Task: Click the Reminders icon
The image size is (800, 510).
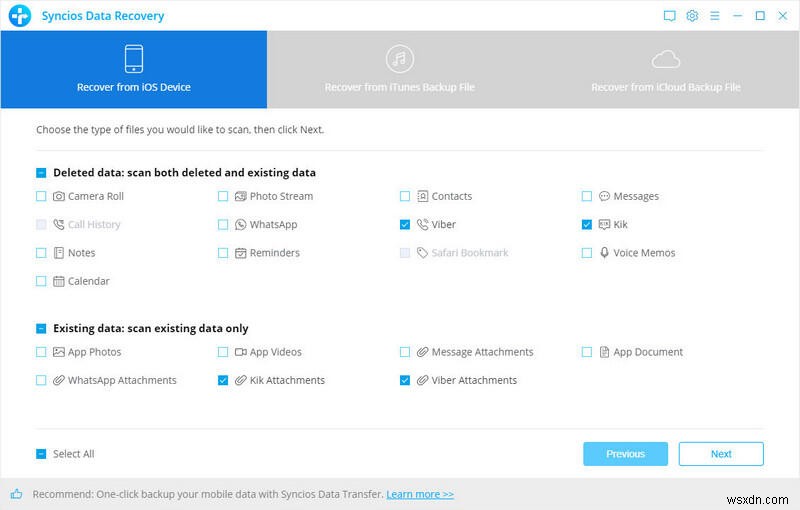Action: pos(240,253)
